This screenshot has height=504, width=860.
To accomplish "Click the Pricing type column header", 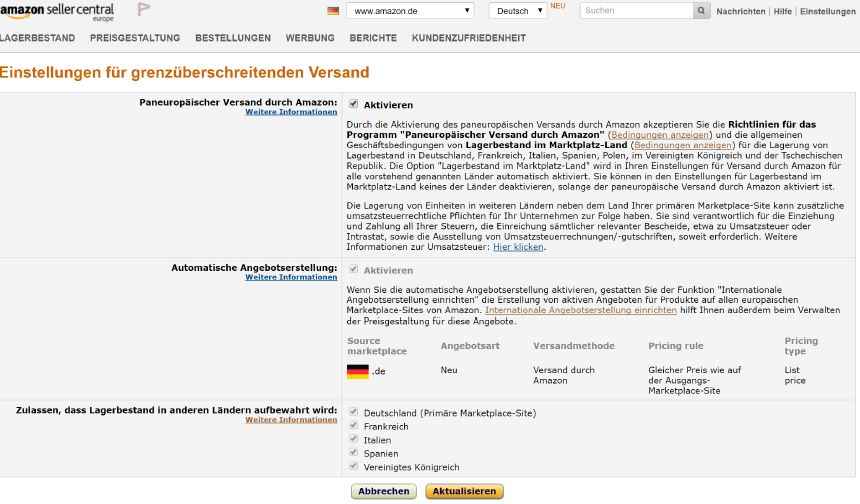I will click(x=801, y=346).
